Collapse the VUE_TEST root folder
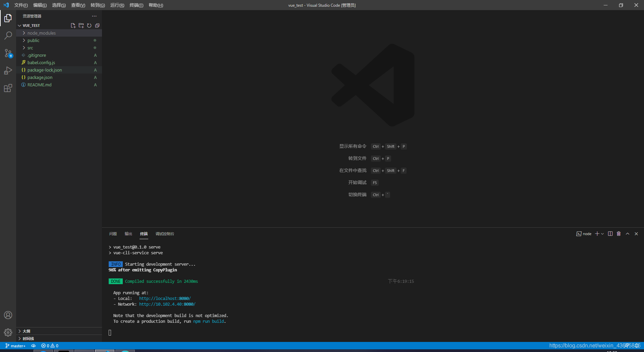The height and width of the screenshot is (352, 644). pyautogui.click(x=59, y=26)
